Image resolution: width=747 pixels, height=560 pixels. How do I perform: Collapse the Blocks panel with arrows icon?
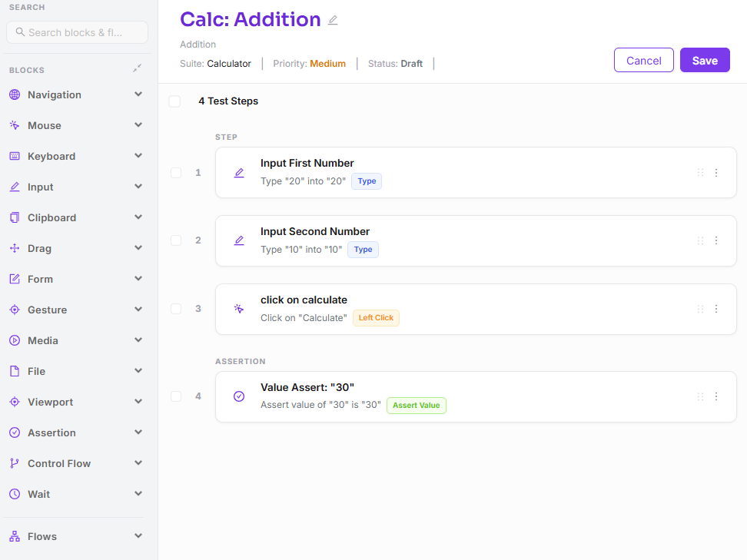(138, 68)
